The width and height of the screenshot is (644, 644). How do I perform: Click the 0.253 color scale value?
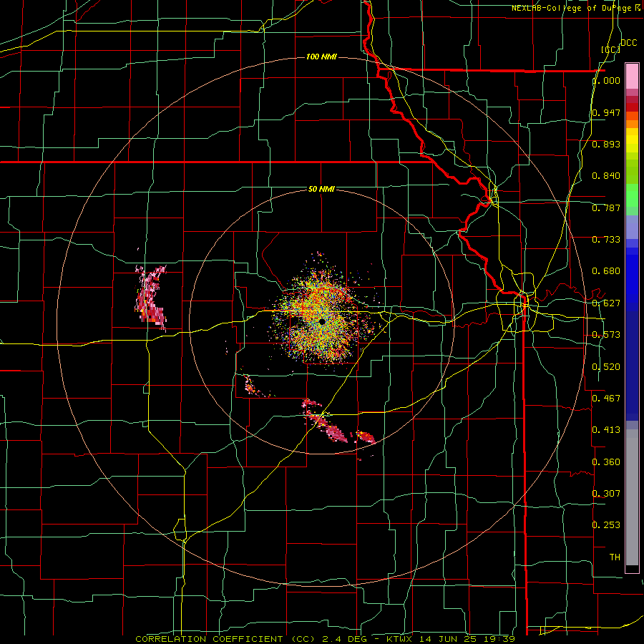[606, 525]
